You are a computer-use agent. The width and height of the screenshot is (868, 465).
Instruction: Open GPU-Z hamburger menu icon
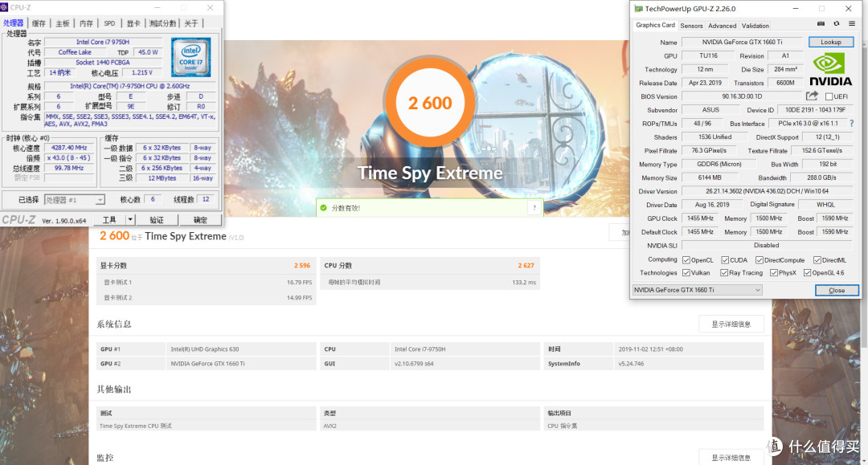tap(852, 24)
